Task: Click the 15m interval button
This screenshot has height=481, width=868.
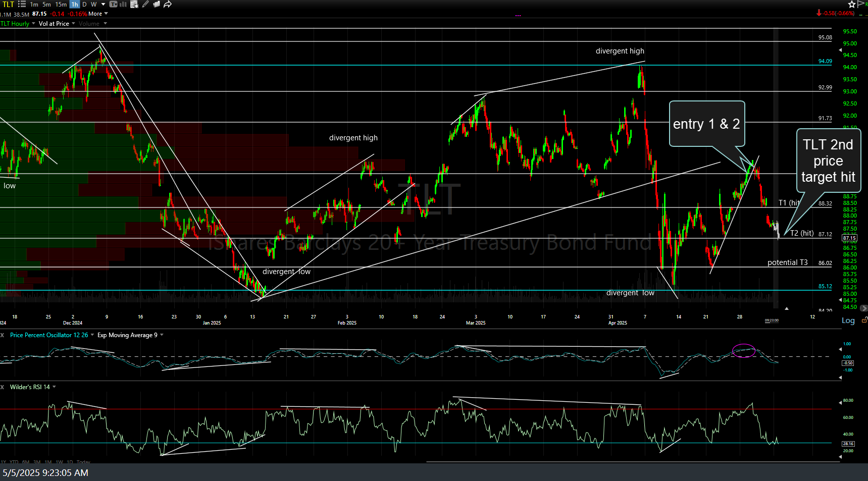Action: (x=61, y=4)
